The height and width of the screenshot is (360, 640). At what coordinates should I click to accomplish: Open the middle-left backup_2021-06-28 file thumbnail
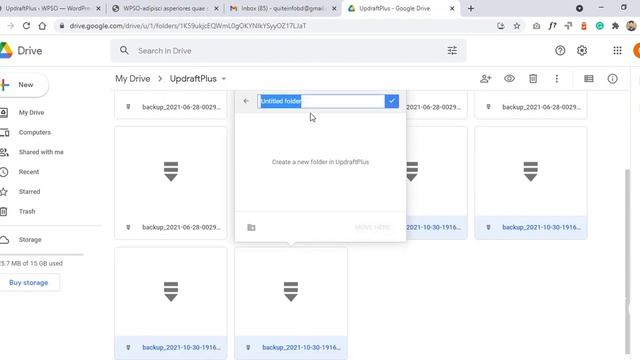171,171
